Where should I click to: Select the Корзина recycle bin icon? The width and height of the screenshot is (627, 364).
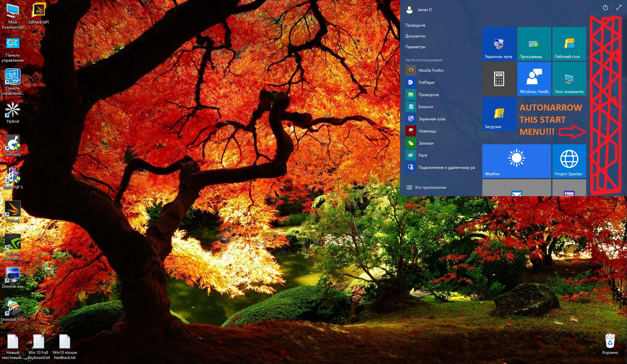[x=610, y=344]
